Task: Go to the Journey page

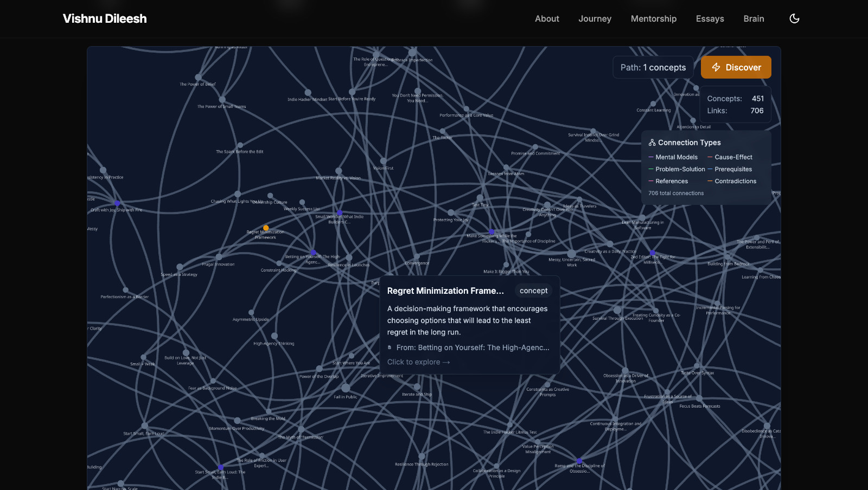Action: (595, 18)
